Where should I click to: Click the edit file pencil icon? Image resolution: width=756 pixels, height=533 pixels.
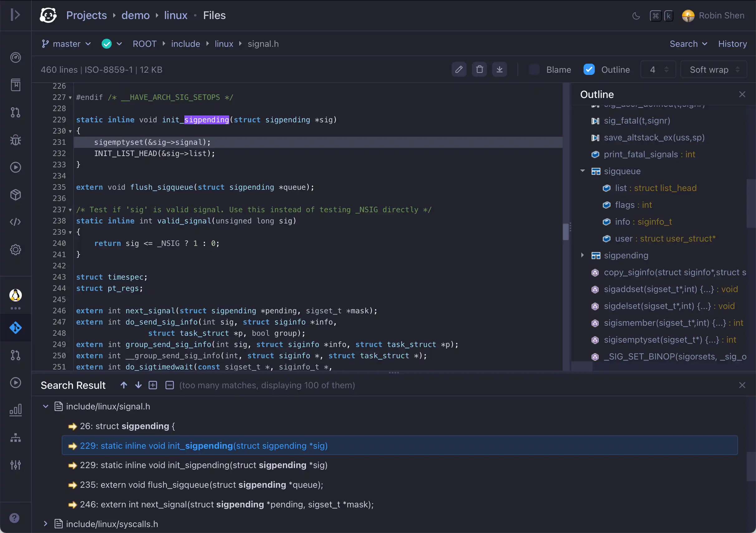pos(459,70)
